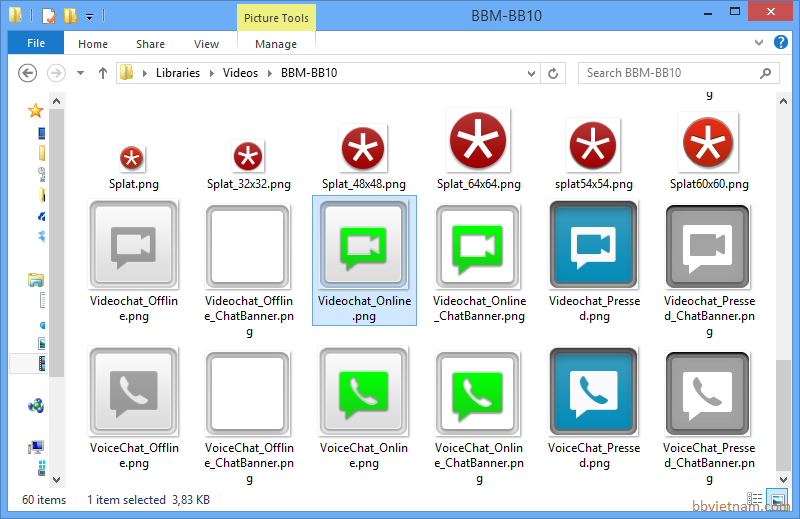This screenshot has width=800, height=519.
Task: Expand the chevron after Videos in address bar
Action: point(270,73)
